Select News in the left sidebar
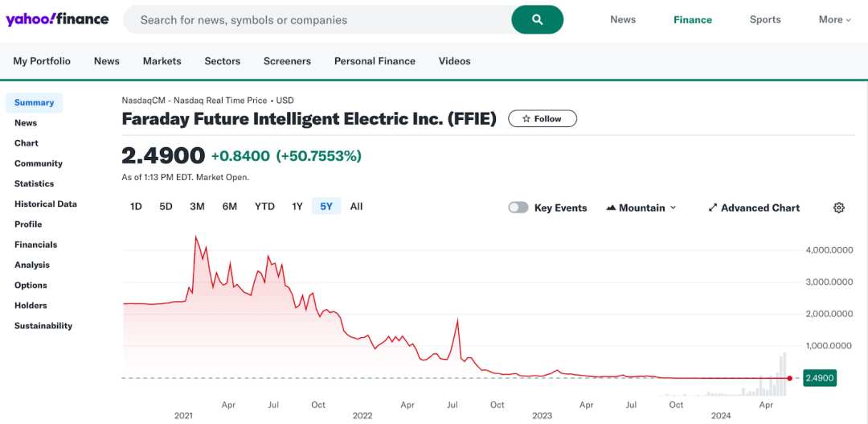 point(26,122)
